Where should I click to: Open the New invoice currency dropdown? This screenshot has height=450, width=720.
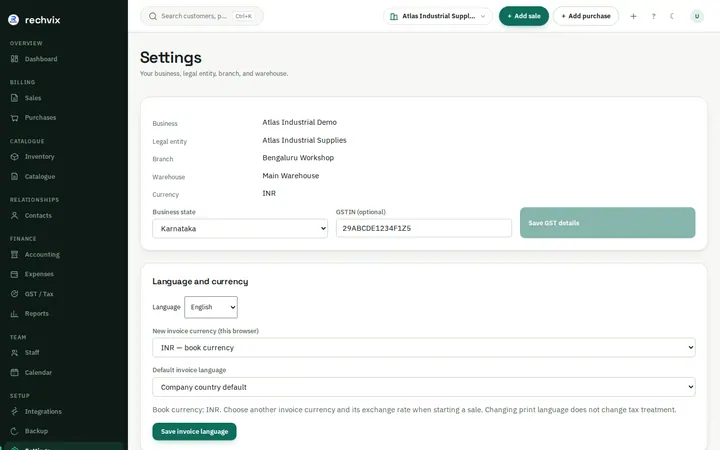point(423,348)
